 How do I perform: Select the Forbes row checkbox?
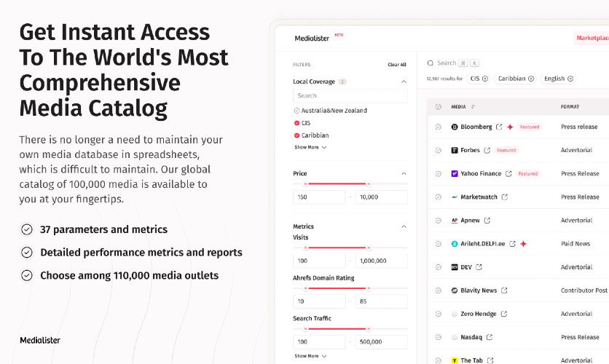click(x=438, y=150)
